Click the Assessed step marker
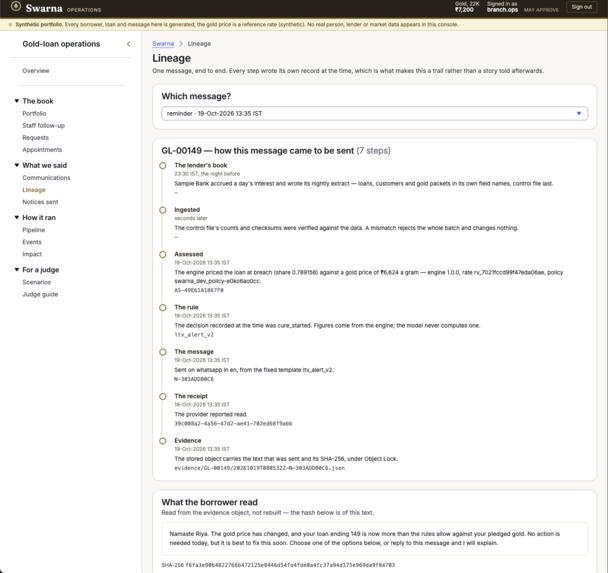The width and height of the screenshot is (608, 573). tap(163, 255)
